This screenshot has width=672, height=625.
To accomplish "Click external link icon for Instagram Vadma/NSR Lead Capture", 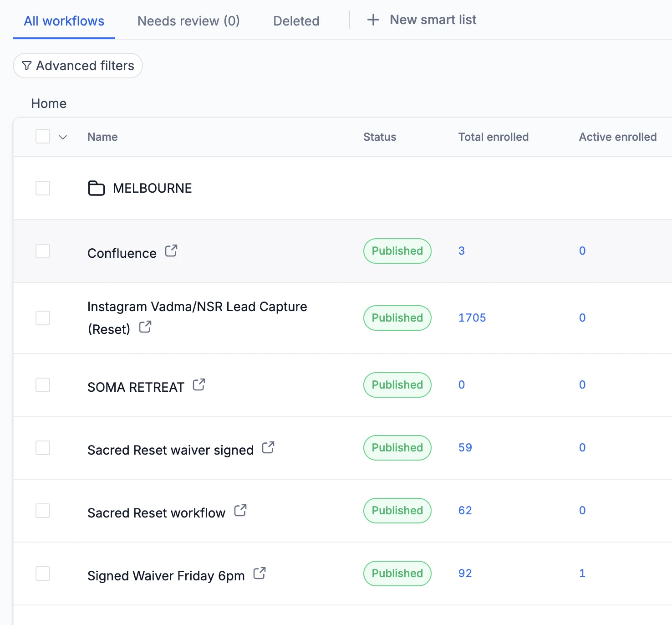I will [x=145, y=327].
